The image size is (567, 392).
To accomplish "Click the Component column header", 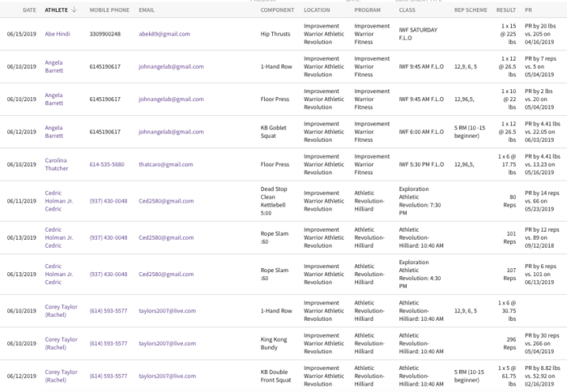I will [277, 11].
